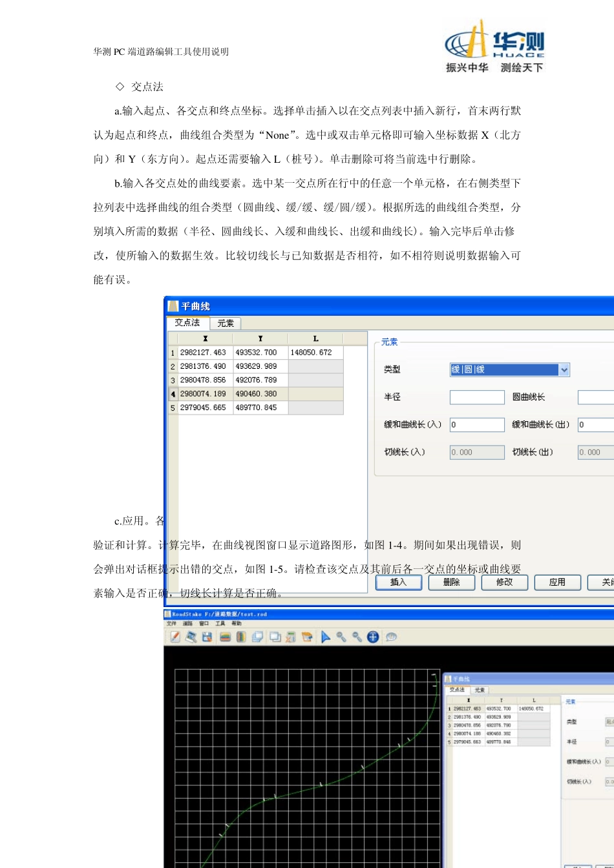Click the empty L cell beside 493629.989

coord(315,366)
